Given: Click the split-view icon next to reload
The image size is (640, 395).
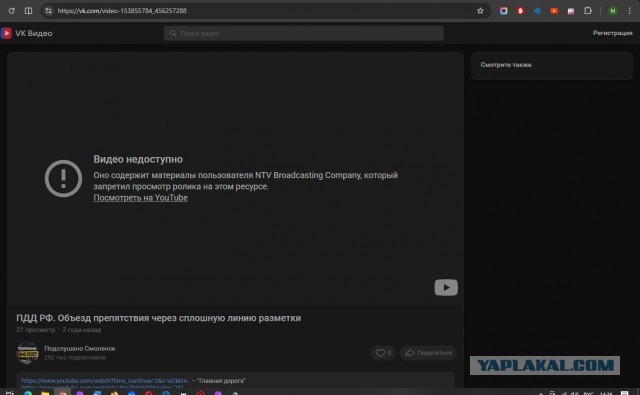Looking at the screenshot, I should tap(28, 11).
